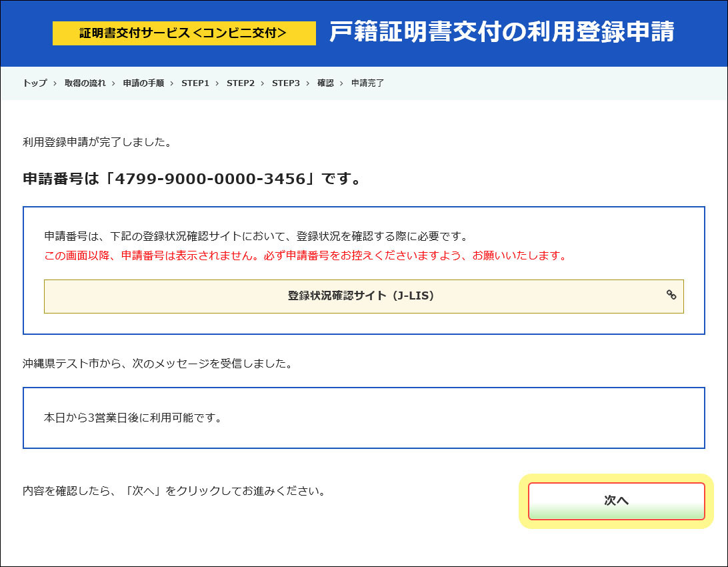Viewport: 728px width, 567px height.
Task: Click the 本日から3営業日後に利用可能です message
Action: coord(133,418)
